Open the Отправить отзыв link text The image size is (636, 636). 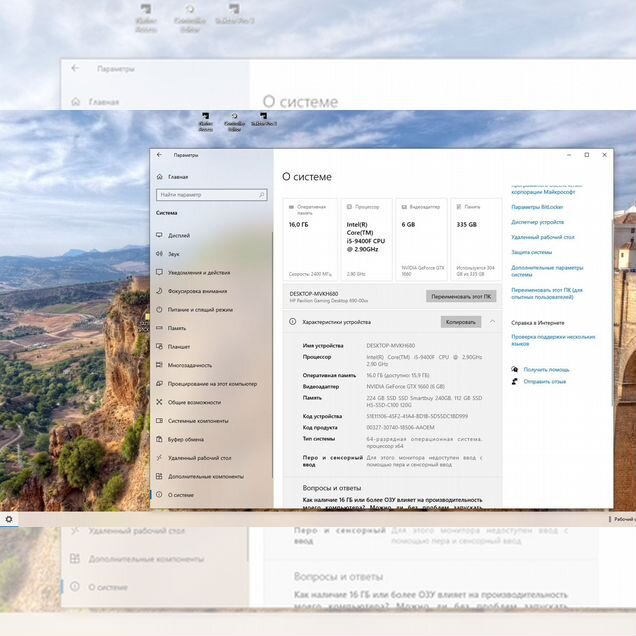tap(544, 381)
